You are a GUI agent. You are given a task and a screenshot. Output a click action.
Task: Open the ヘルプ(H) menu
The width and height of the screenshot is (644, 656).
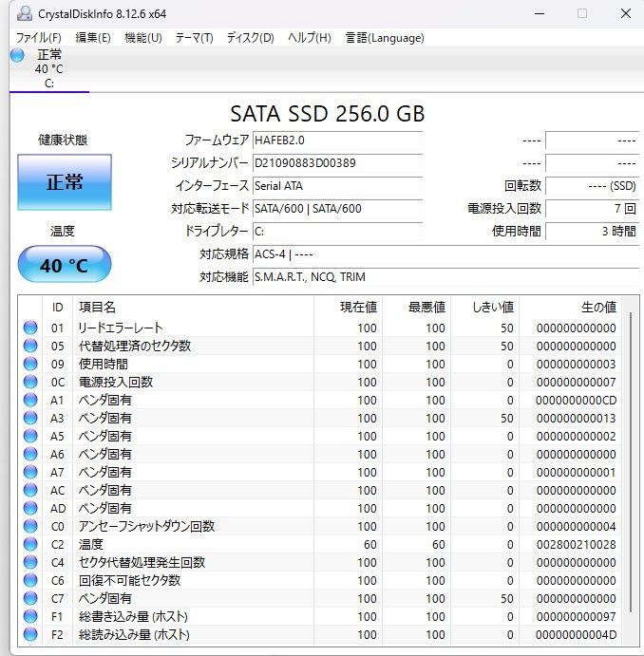[x=310, y=38]
